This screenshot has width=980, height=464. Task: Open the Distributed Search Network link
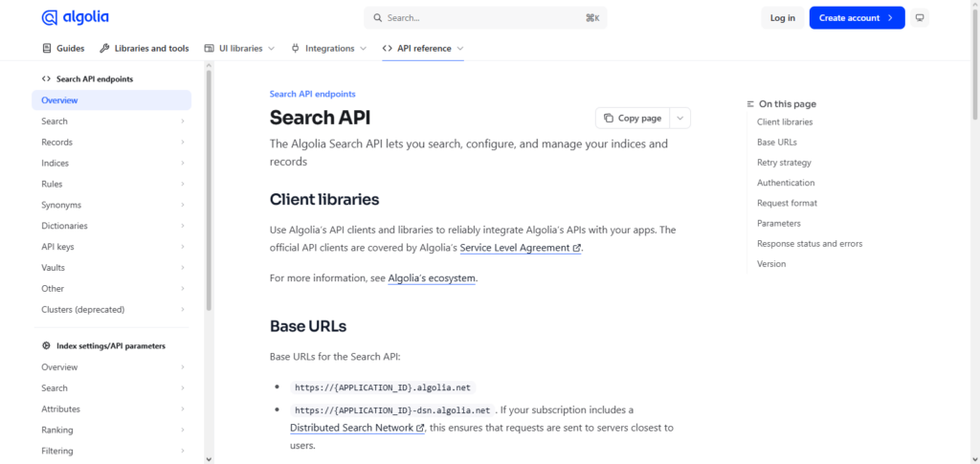click(x=357, y=429)
